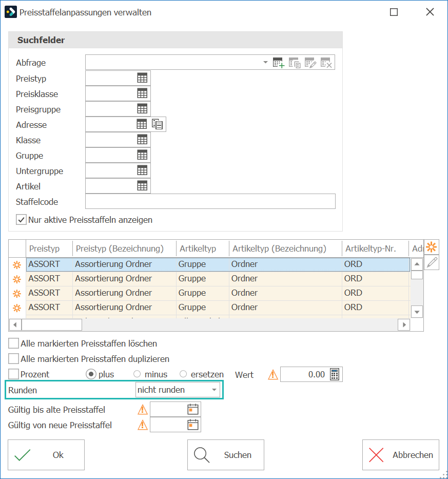Viewport: 448px width, 479px height.
Task: Open the Klasse lookup table icon
Action: click(142, 140)
